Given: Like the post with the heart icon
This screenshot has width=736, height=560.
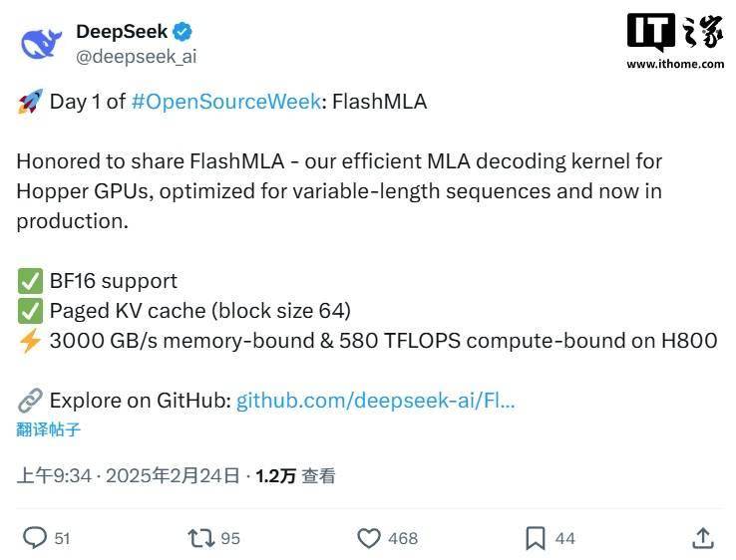Looking at the screenshot, I should point(369,538).
